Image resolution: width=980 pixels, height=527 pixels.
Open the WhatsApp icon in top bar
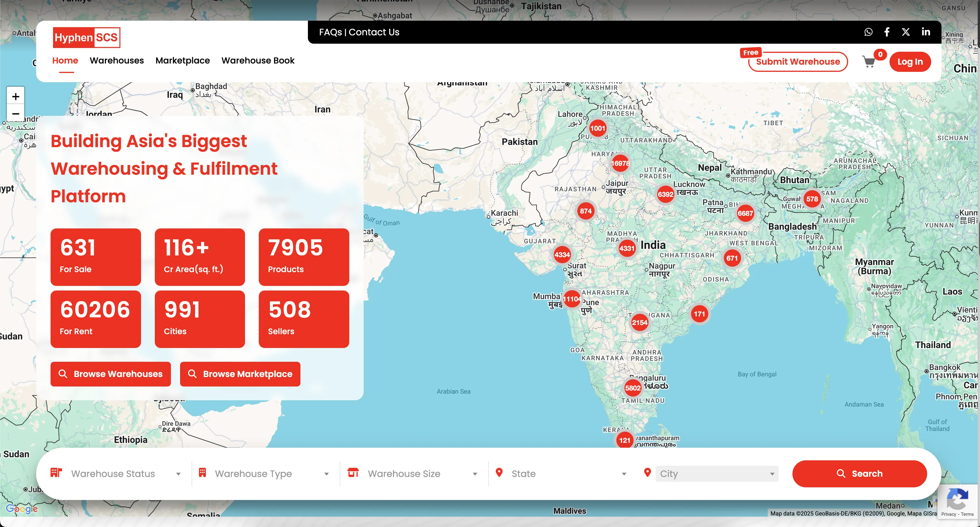point(868,32)
